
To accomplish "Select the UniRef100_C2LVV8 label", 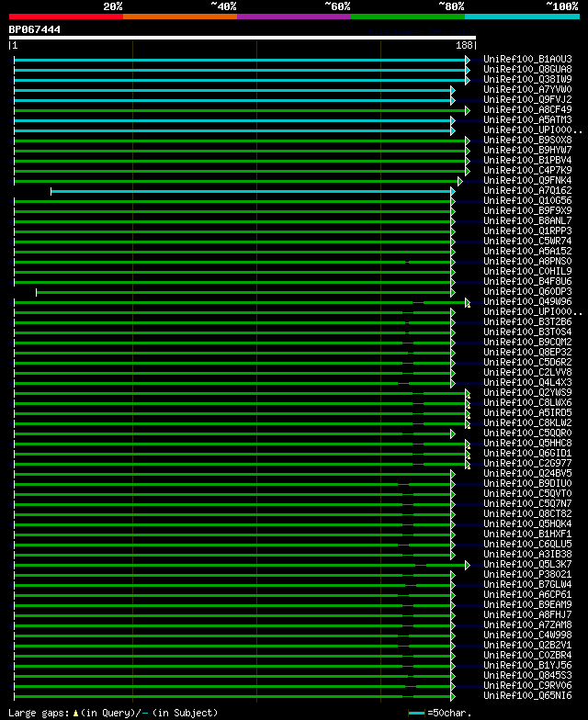I will (x=527, y=373).
